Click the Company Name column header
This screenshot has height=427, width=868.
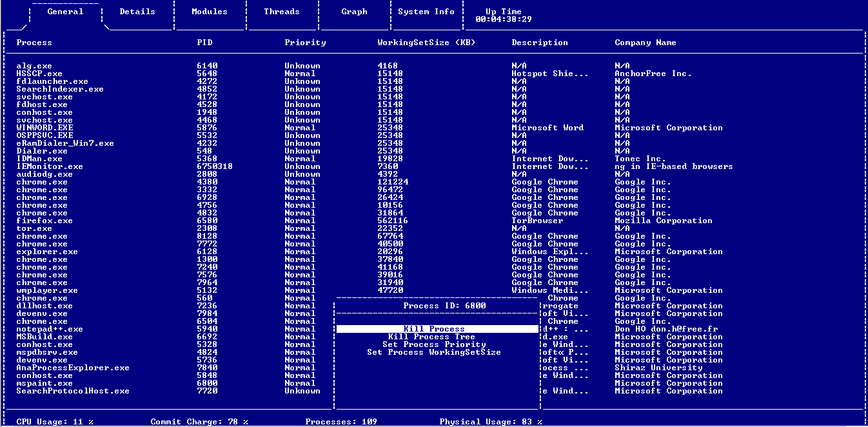(x=646, y=43)
